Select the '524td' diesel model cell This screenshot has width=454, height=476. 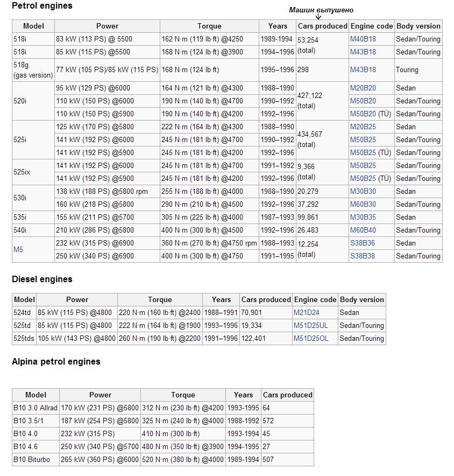[24, 313]
